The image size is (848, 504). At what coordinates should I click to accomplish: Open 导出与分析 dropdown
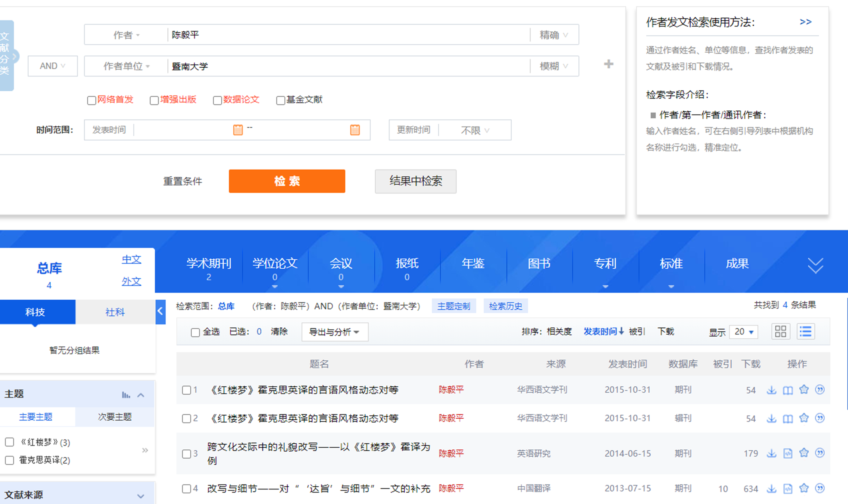tap(335, 332)
